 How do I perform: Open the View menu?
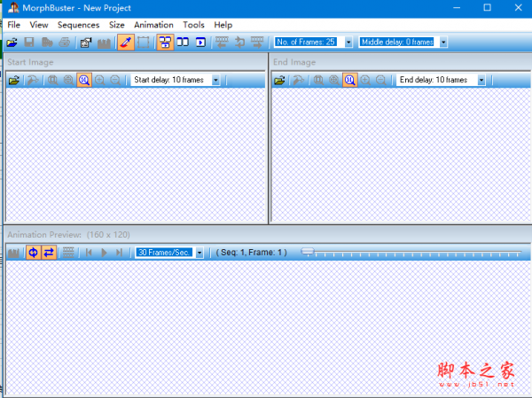(39, 25)
